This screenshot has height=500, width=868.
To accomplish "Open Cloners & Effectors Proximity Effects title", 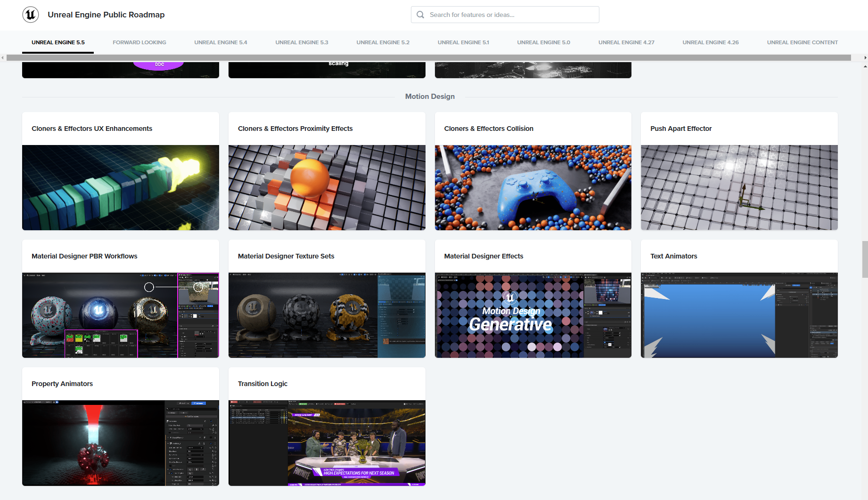I will tap(295, 129).
